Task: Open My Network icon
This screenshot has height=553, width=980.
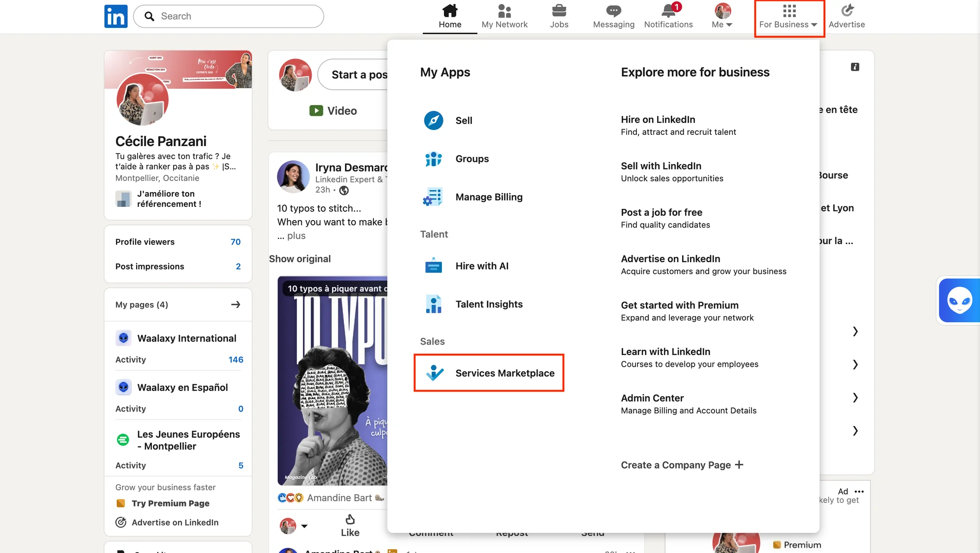Action: pos(504,10)
